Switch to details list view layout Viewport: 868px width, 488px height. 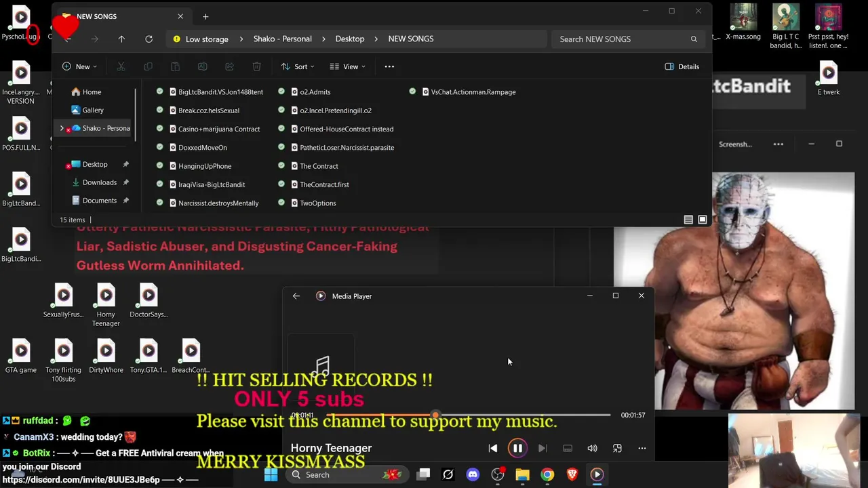coord(688,220)
